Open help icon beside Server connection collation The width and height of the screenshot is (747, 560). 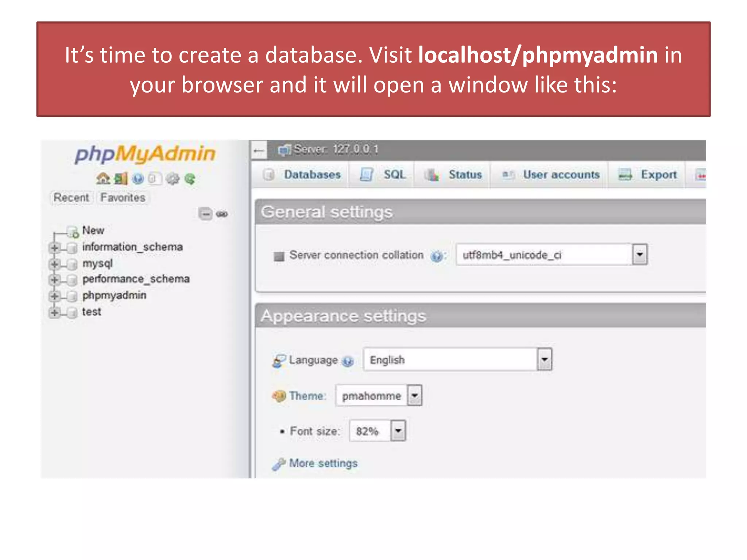click(436, 256)
